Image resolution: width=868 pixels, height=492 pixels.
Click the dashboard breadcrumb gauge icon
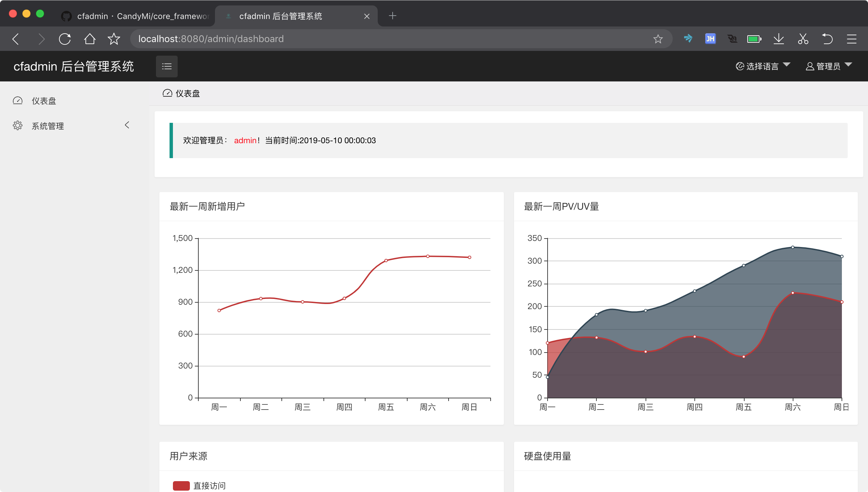[x=167, y=93]
